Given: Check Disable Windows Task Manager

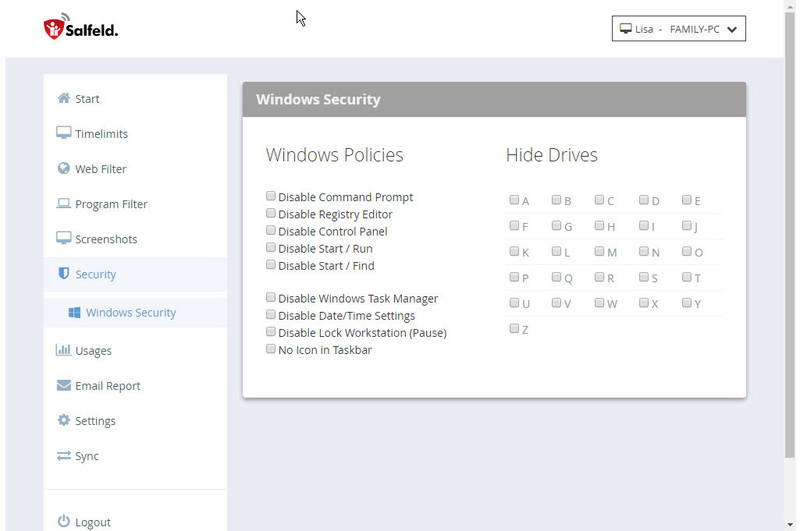Looking at the screenshot, I should point(271,297).
